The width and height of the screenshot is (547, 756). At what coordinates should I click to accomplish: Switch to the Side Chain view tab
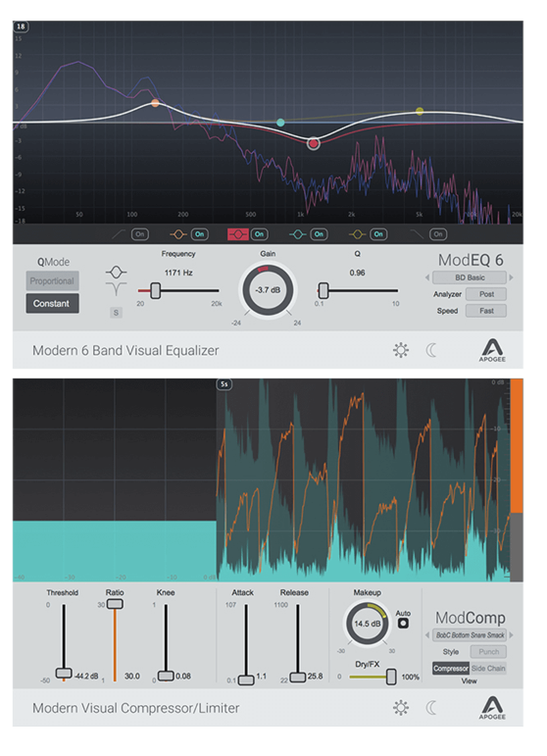(488, 669)
